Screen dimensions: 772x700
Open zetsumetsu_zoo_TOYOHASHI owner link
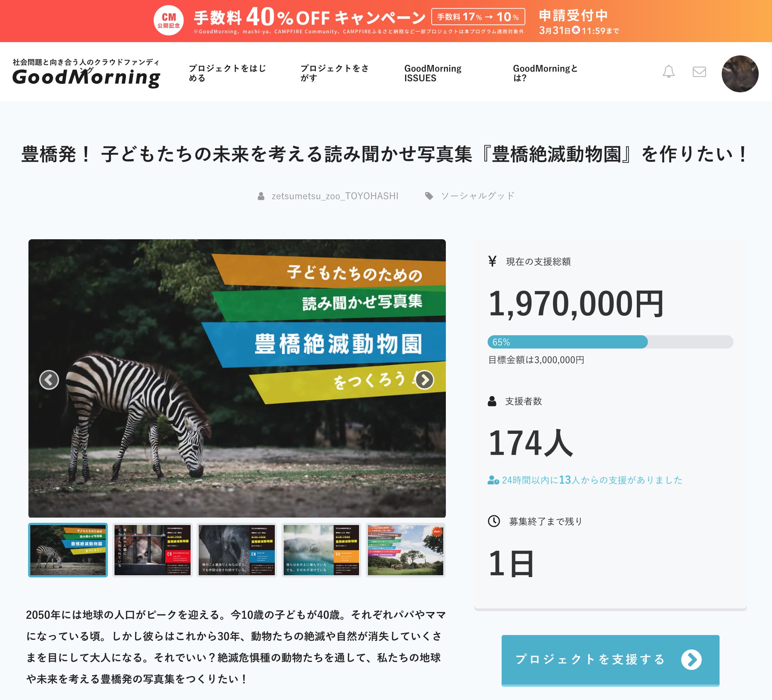pyautogui.click(x=335, y=196)
